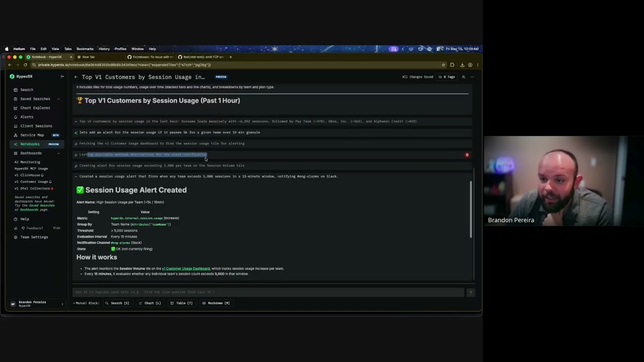Click the hyperdx.internal.session.usage metric value
This screenshot has height=362, width=644.
(x=137, y=218)
